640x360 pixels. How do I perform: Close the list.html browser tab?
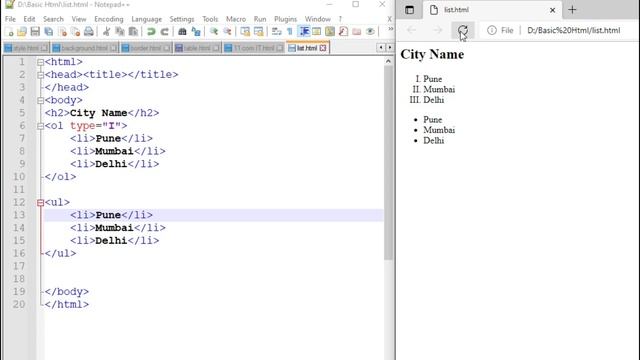pyautogui.click(x=552, y=10)
